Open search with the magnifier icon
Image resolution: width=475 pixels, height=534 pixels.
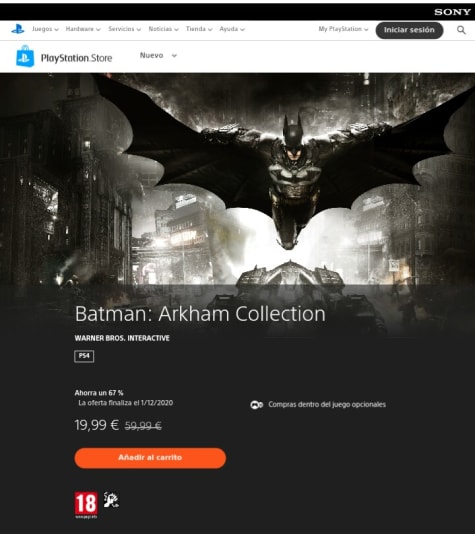point(461,30)
